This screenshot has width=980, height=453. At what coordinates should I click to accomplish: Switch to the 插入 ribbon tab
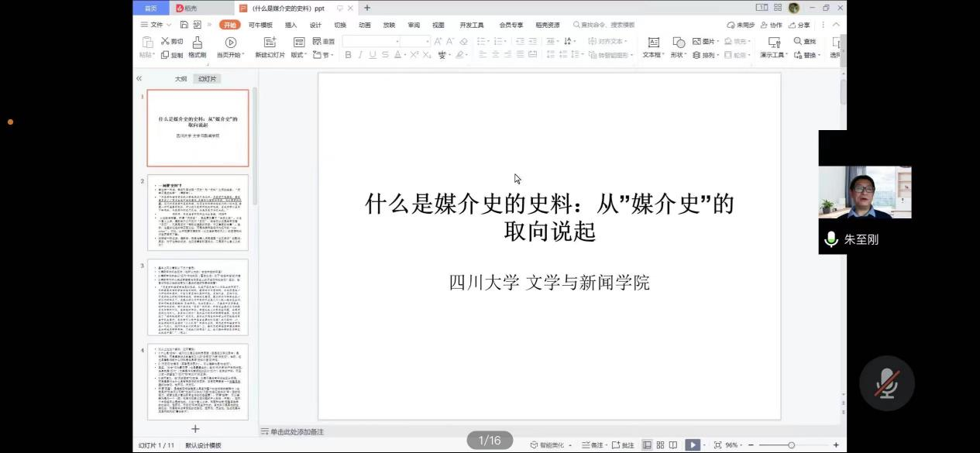pyautogui.click(x=291, y=25)
